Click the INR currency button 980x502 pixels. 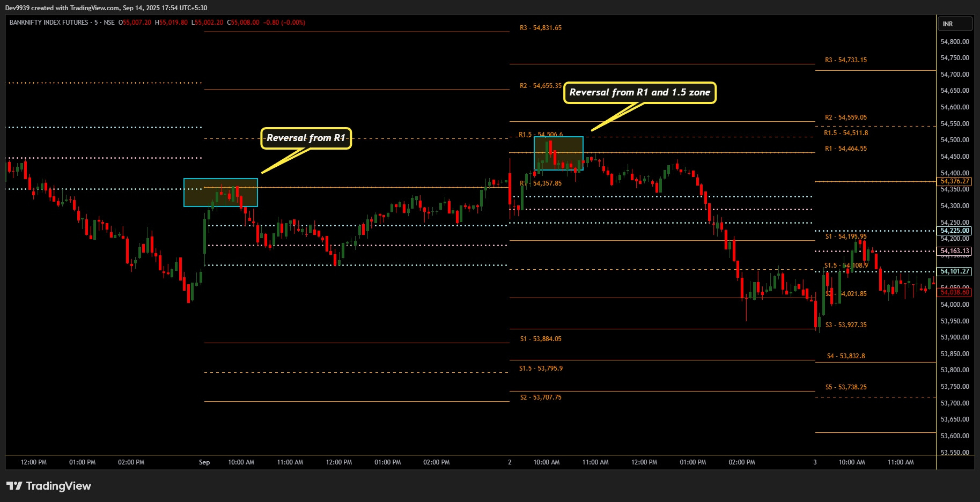[955, 24]
